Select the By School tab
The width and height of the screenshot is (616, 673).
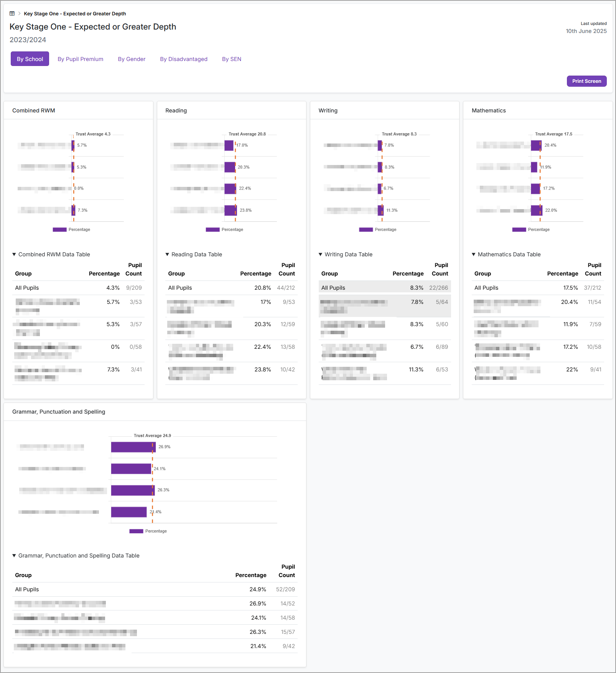pyautogui.click(x=30, y=59)
